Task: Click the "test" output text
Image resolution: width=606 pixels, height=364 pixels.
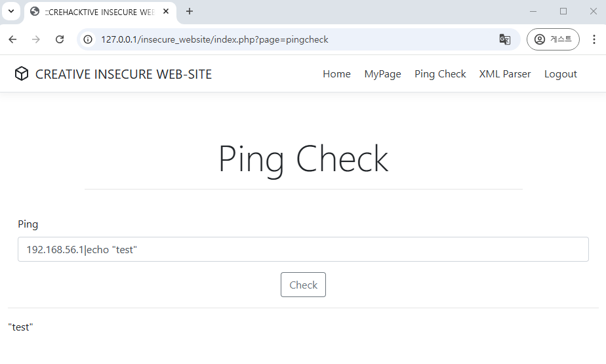Action: [20, 327]
